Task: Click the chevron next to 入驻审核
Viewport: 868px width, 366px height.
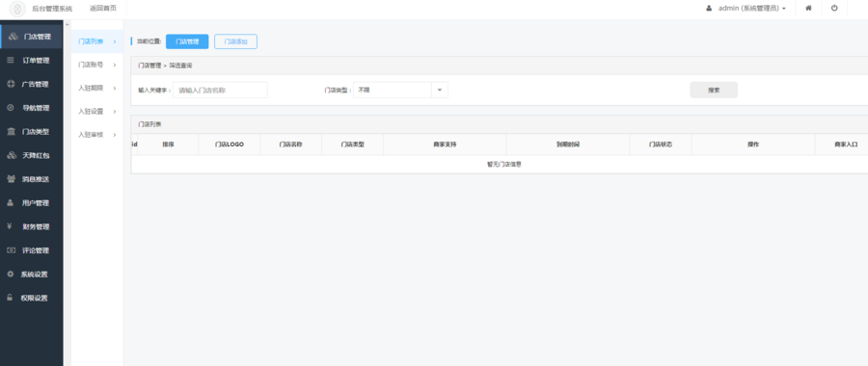Action: click(115, 134)
